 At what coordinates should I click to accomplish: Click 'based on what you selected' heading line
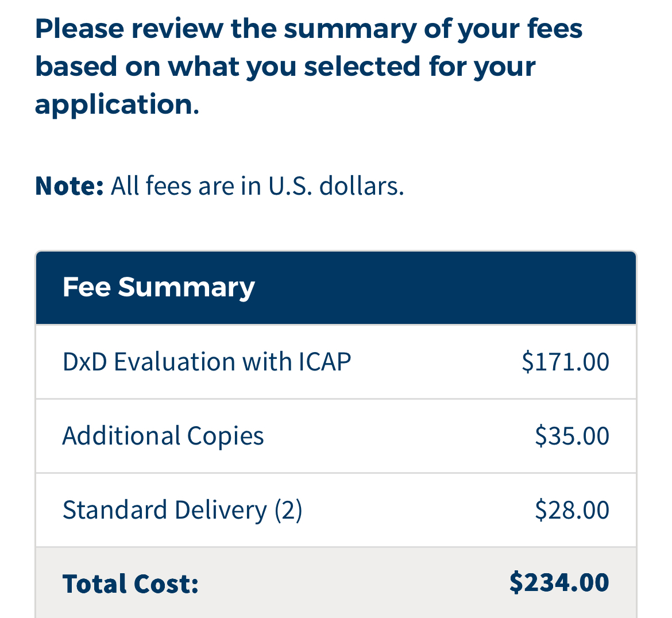click(285, 67)
